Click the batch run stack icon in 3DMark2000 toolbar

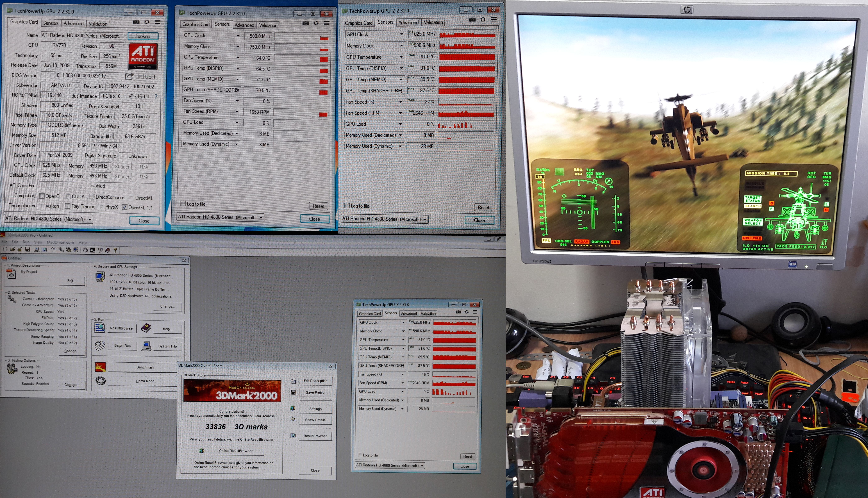click(x=100, y=250)
